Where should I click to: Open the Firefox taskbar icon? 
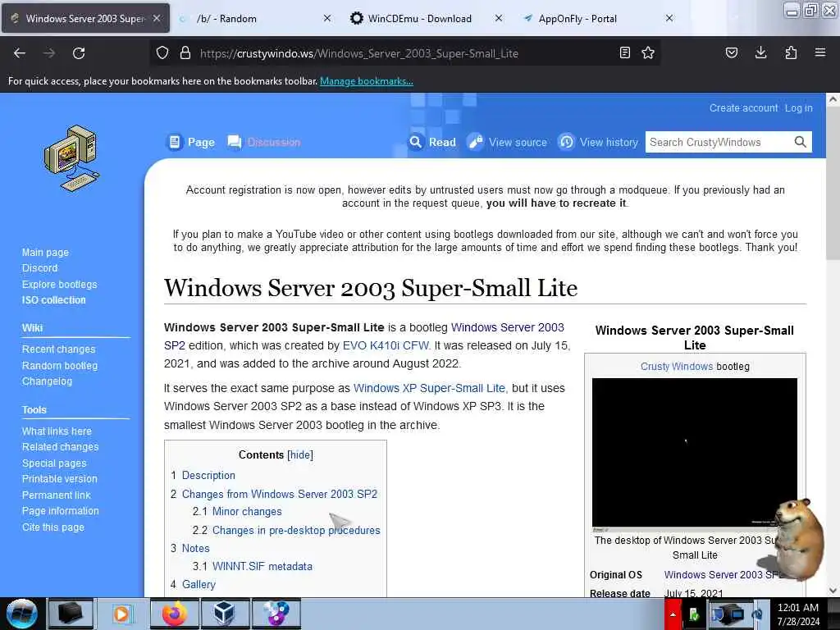click(x=175, y=614)
